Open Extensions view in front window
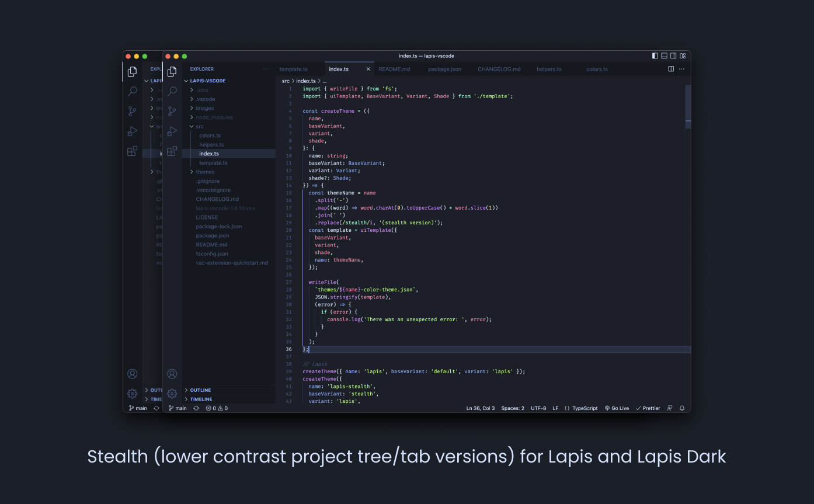 [172, 151]
